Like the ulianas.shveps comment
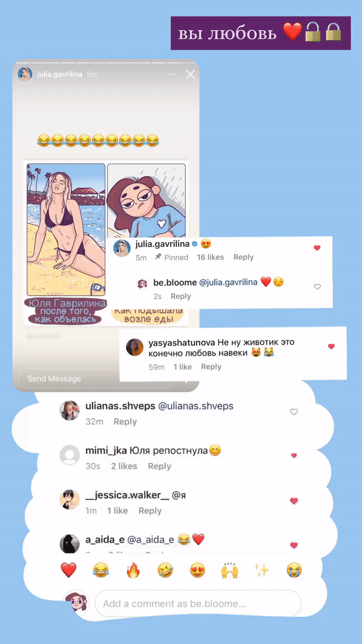Image resolution: width=362 pixels, height=644 pixels. click(x=294, y=412)
